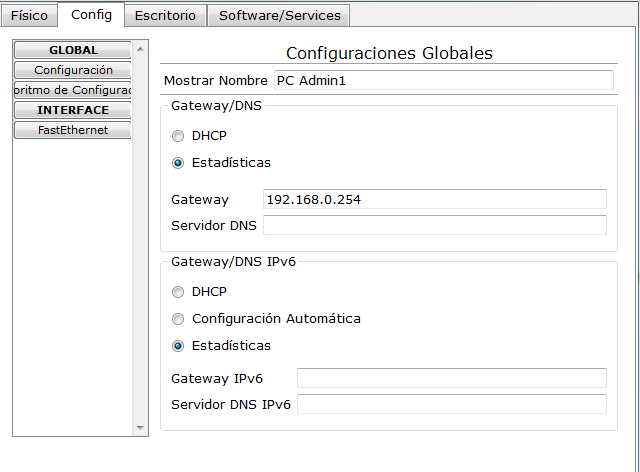Viewport: 640px width, 472px height.
Task: Open the Software/Services tab
Action: 280,15
